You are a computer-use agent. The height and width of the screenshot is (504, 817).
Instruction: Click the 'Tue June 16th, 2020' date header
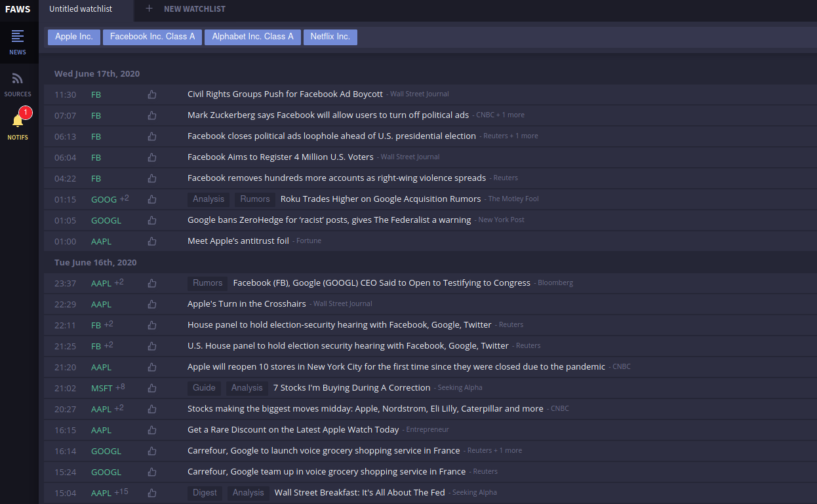point(96,262)
